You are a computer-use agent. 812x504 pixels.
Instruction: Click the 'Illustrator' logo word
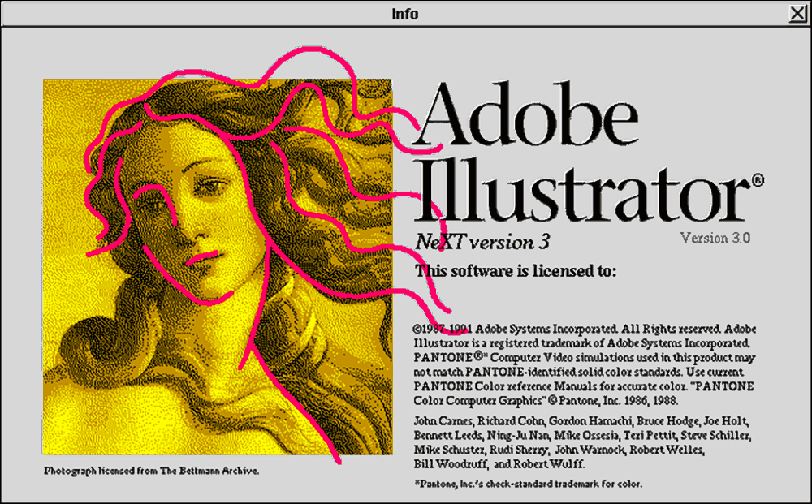(583, 191)
